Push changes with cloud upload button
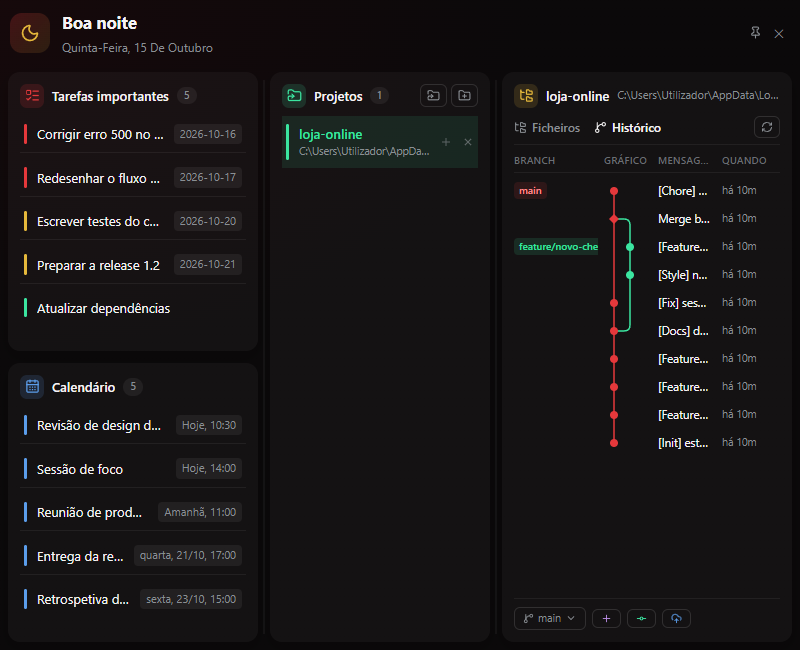Screen dimensions: 800x650 [676, 618]
